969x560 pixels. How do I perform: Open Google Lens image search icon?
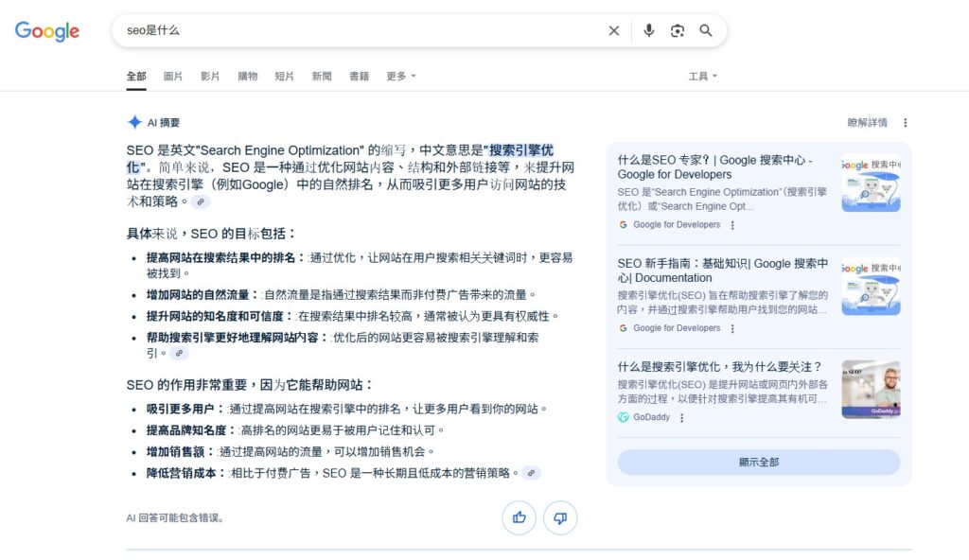(x=678, y=31)
